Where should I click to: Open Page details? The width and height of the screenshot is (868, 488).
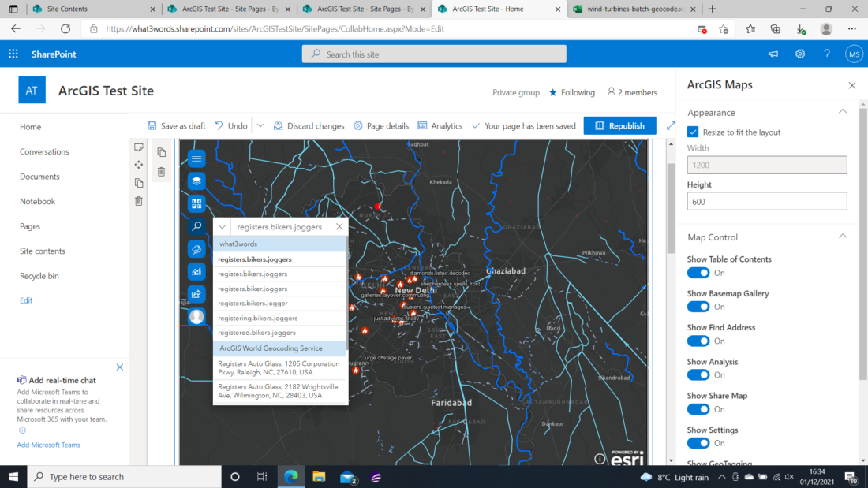coord(381,125)
